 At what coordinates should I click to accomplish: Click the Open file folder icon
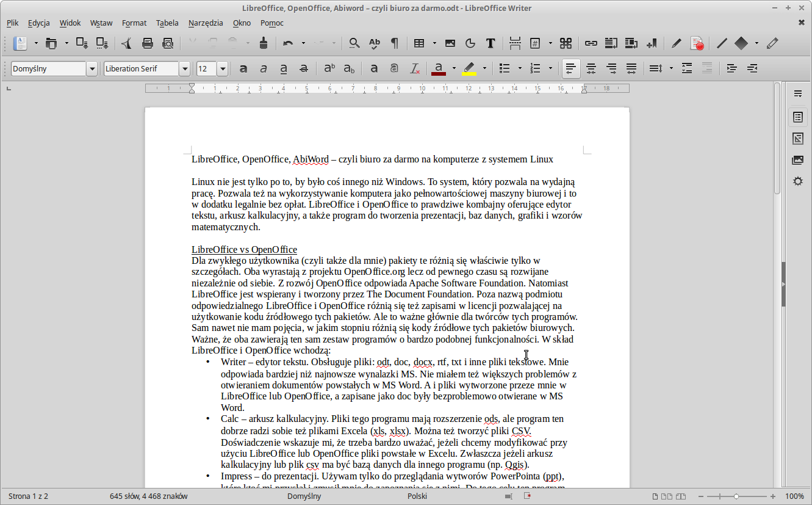51,43
